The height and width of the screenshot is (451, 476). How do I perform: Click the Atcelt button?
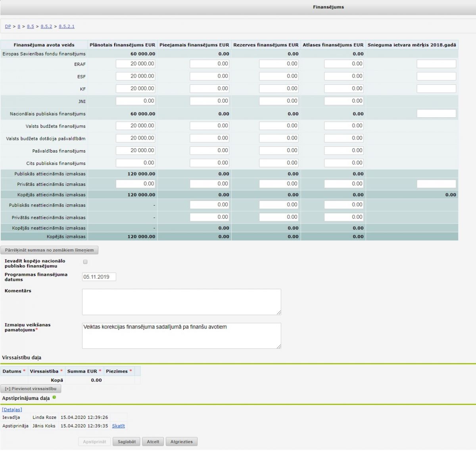coord(153,441)
